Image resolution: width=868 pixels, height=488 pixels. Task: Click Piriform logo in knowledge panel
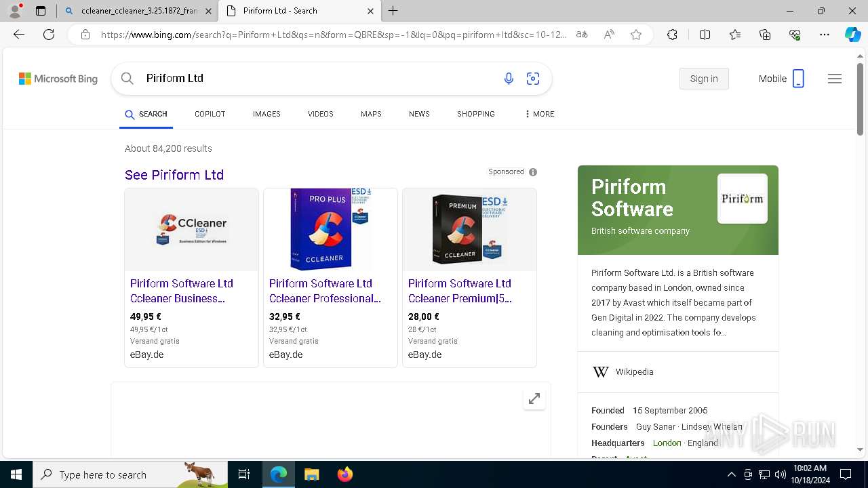(x=743, y=199)
